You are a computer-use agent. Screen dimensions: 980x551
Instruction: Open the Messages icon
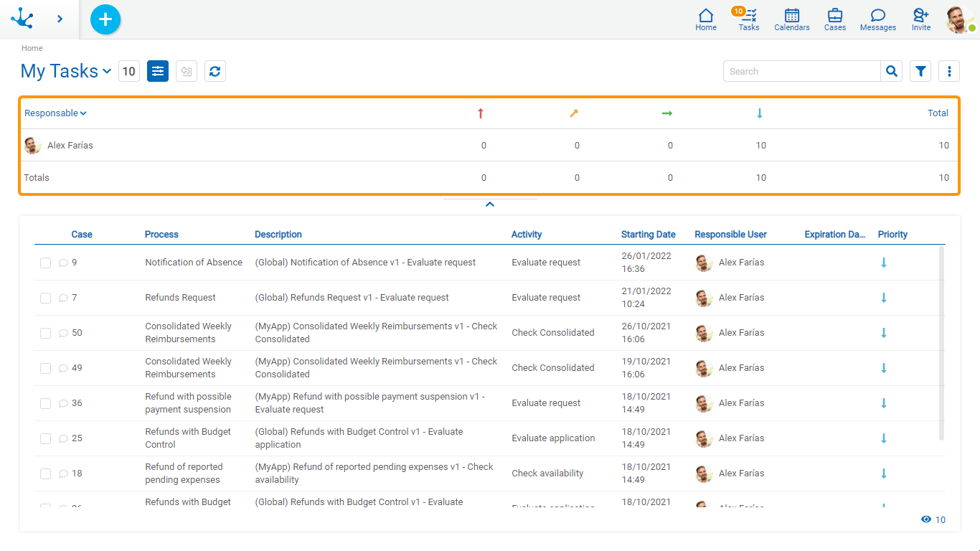coord(878,19)
